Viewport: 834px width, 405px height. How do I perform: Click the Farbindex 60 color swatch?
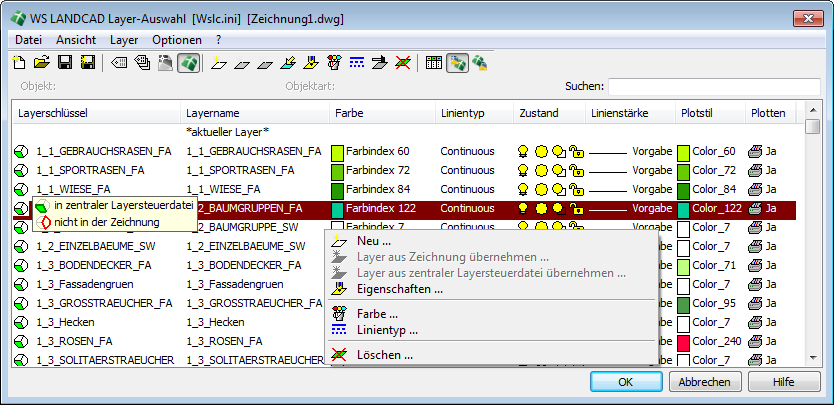click(x=337, y=152)
